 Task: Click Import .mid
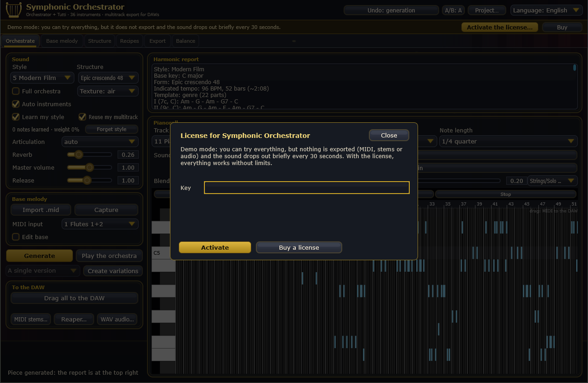pyautogui.click(x=41, y=210)
